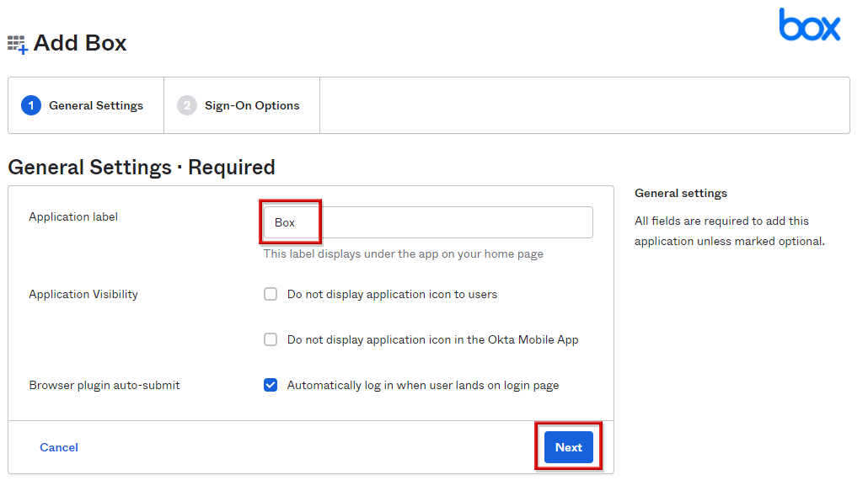Click the 'Add Box' page title
868x491 pixels.
(x=80, y=43)
